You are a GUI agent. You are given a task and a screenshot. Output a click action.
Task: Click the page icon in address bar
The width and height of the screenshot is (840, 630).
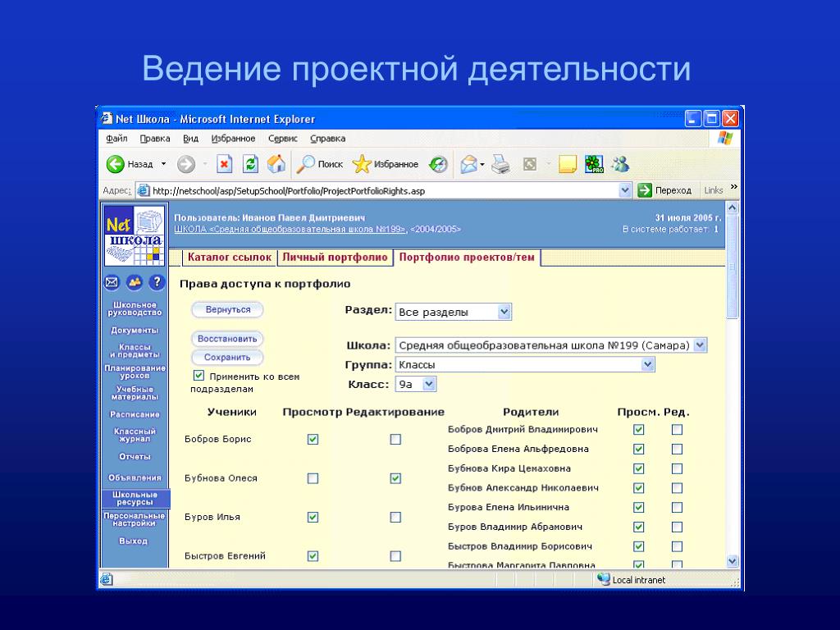tap(143, 190)
